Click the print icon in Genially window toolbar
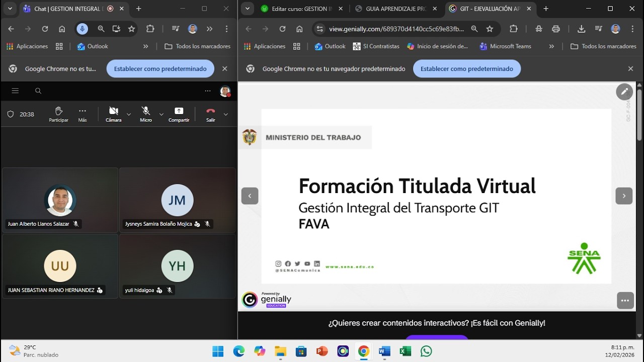The width and height of the screenshot is (644, 362). 556,29
